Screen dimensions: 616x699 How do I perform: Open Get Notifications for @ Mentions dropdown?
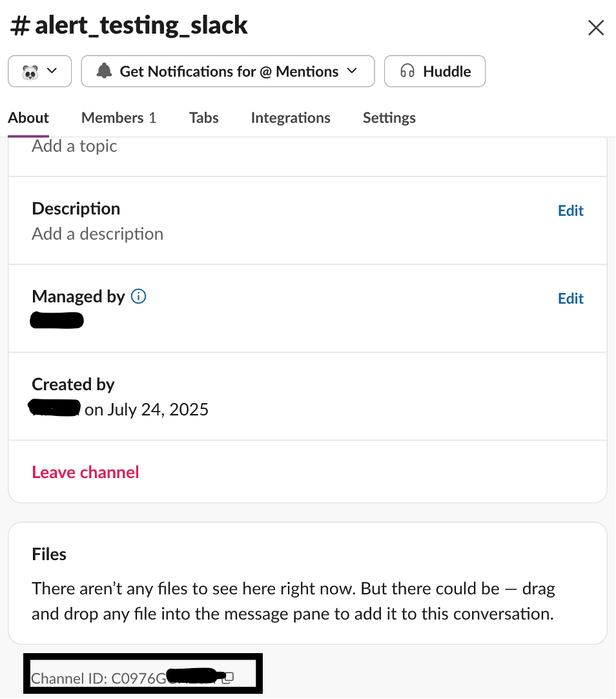[x=227, y=71]
